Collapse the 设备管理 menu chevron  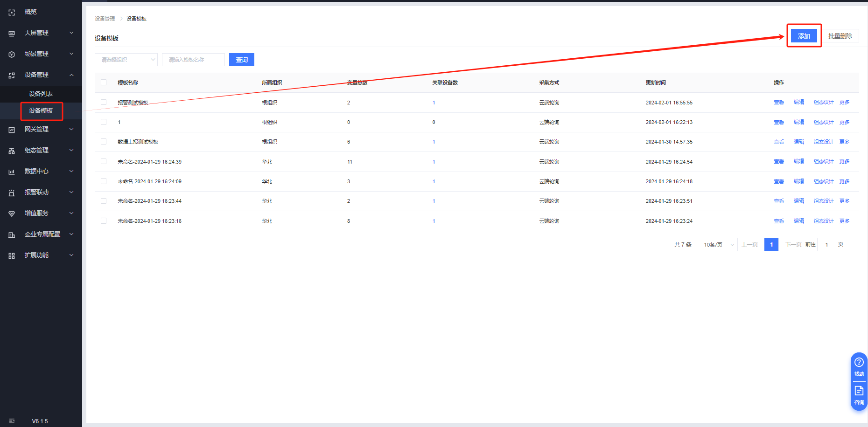coord(71,75)
